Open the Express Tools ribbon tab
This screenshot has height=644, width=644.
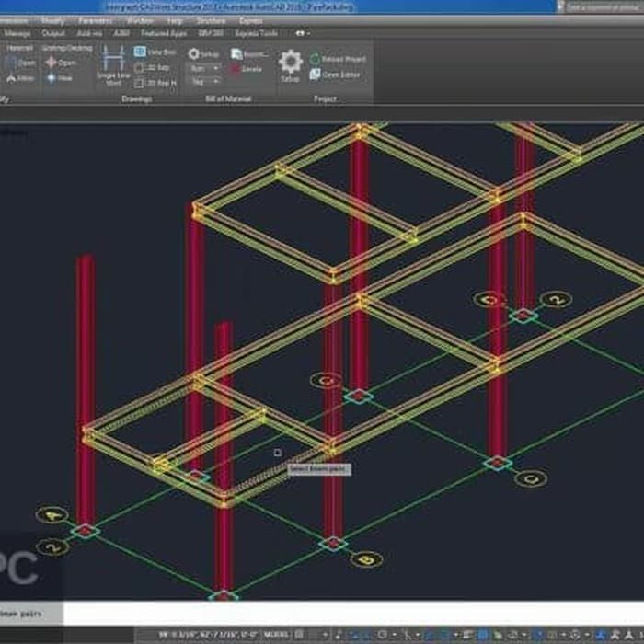(256, 33)
